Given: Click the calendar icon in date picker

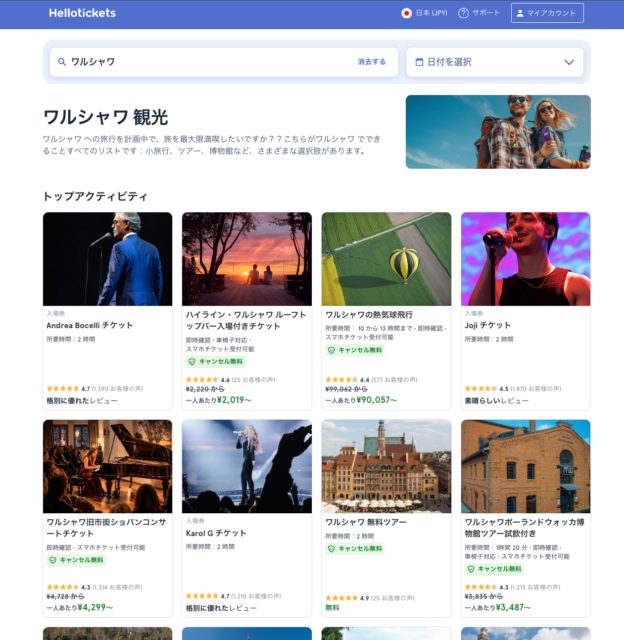Looking at the screenshot, I should coord(419,62).
